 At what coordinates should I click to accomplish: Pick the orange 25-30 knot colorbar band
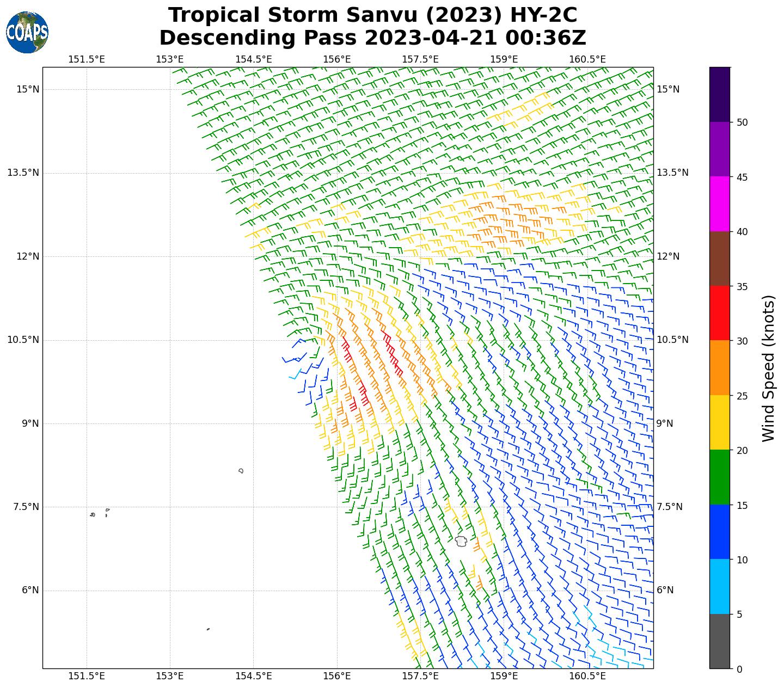(720, 368)
